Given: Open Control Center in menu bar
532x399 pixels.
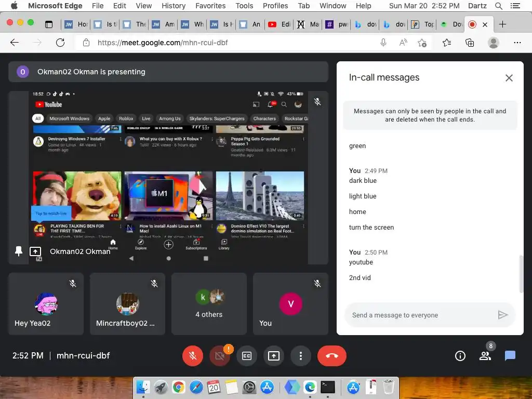Looking at the screenshot, I should point(515,6).
